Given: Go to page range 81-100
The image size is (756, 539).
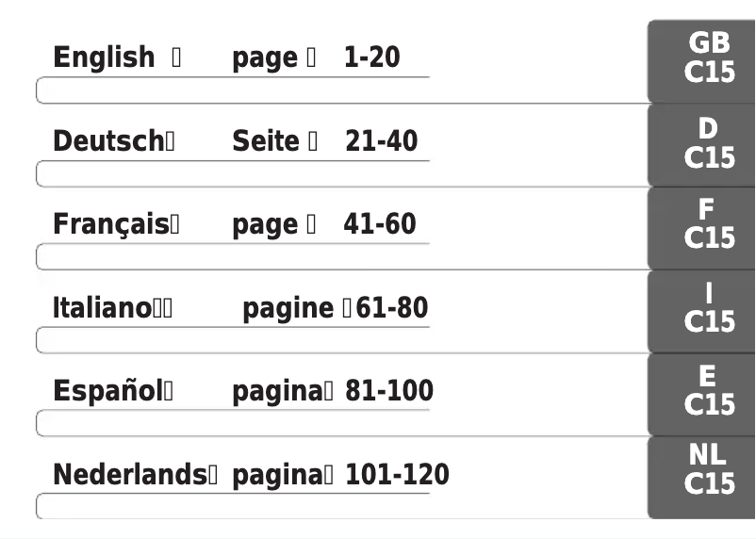Looking at the screenshot, I should point(388,390).
